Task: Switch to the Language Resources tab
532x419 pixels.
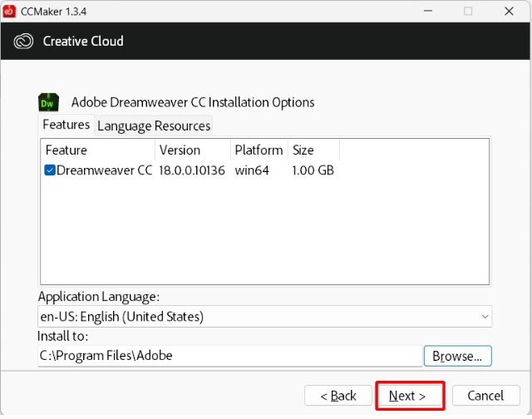Action: 154,126
